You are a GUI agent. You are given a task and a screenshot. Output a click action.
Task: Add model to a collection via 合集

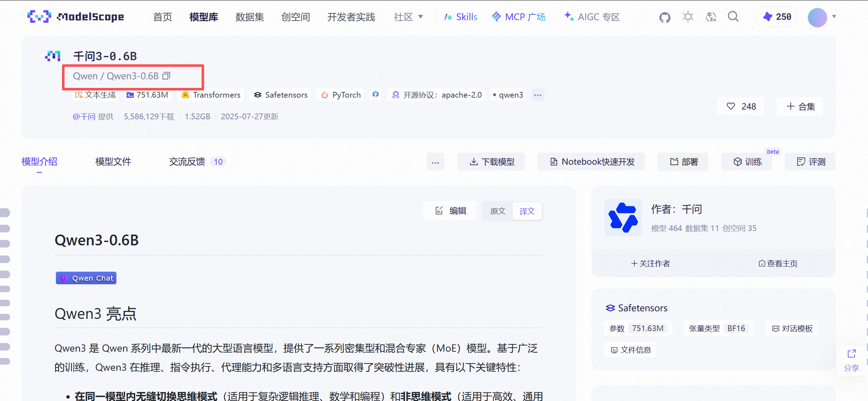tap(800, 106)
